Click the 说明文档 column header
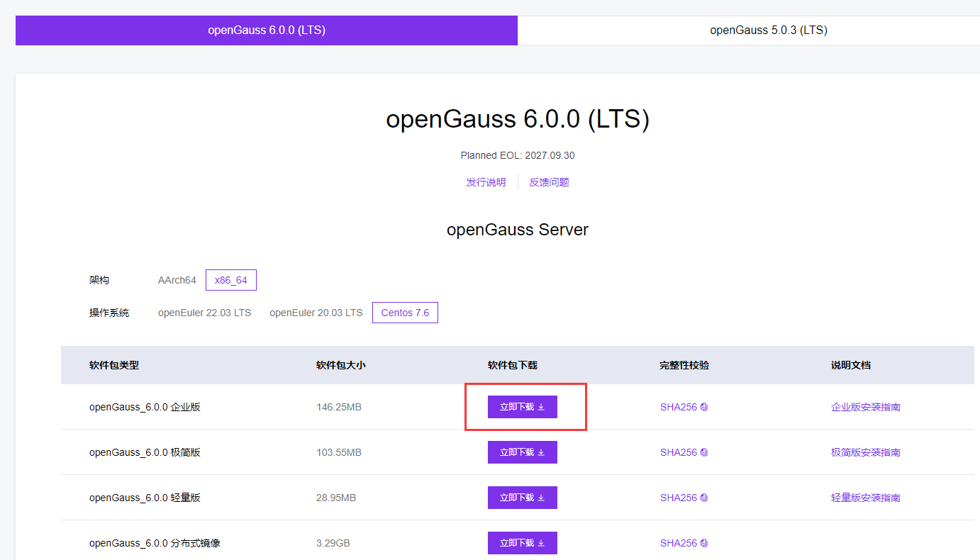 pyautogui.click(x=851, y=365)
